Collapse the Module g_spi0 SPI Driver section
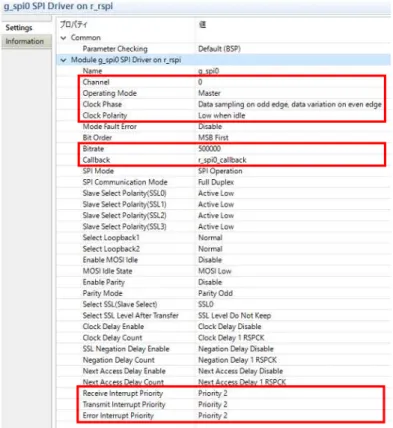The image size is (393, 428). coord(63,60)
